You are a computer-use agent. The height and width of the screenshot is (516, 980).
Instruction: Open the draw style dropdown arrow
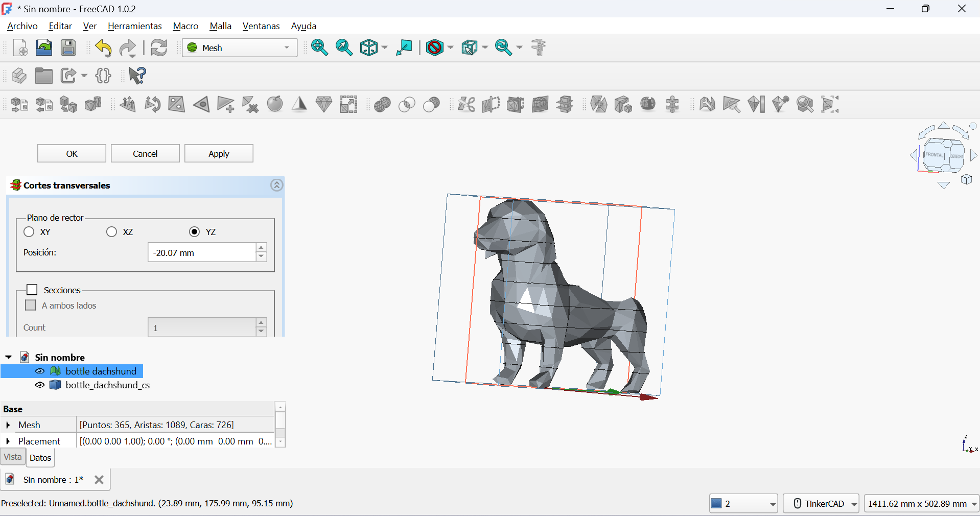tap(451, 48)
